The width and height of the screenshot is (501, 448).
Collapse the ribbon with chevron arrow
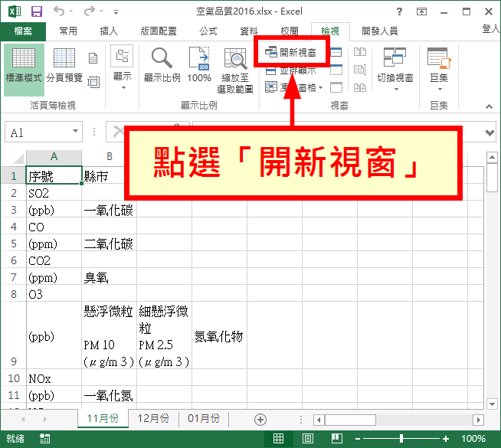[x=489, y=106]
